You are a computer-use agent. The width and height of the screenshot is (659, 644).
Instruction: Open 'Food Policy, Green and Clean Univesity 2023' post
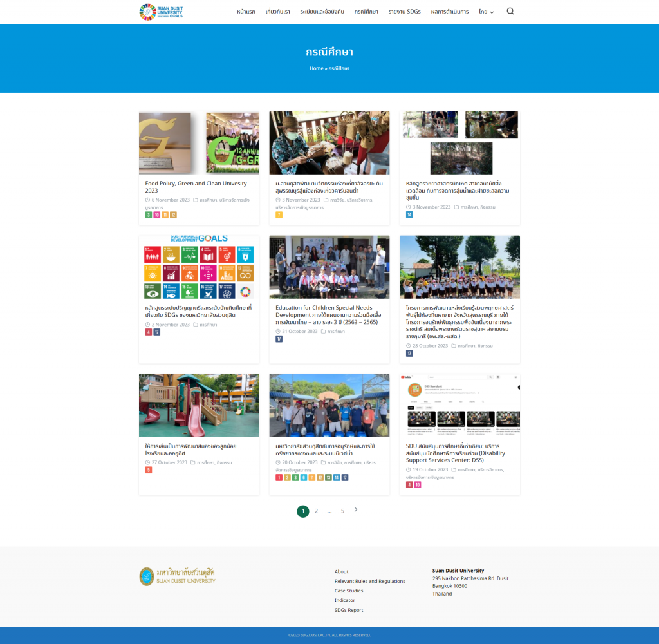tap(196, 187)
